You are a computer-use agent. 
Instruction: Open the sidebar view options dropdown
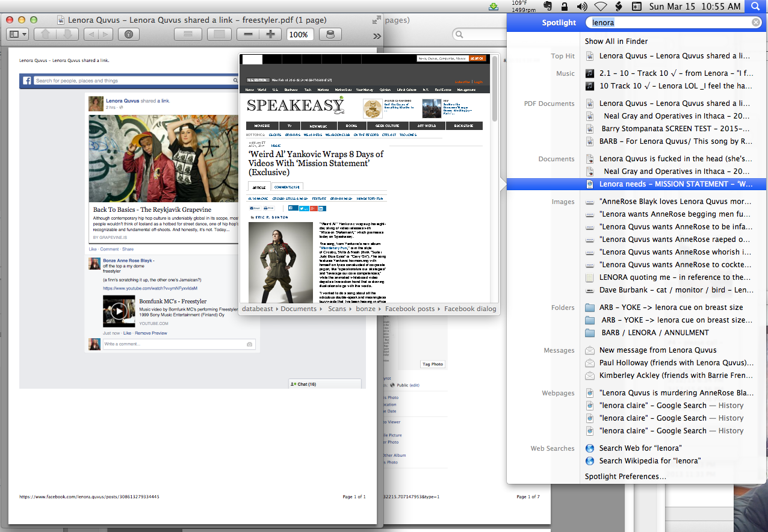(17, 35)
